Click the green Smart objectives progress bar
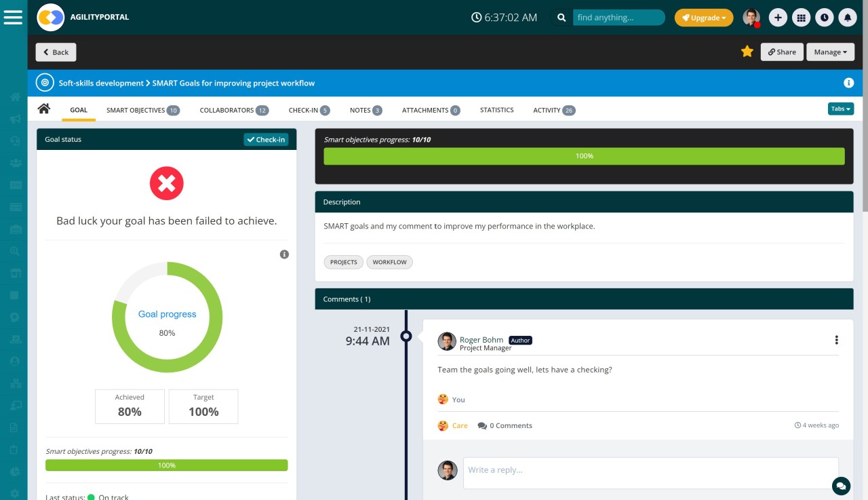868x500 pixels. (x=584, y=155)
